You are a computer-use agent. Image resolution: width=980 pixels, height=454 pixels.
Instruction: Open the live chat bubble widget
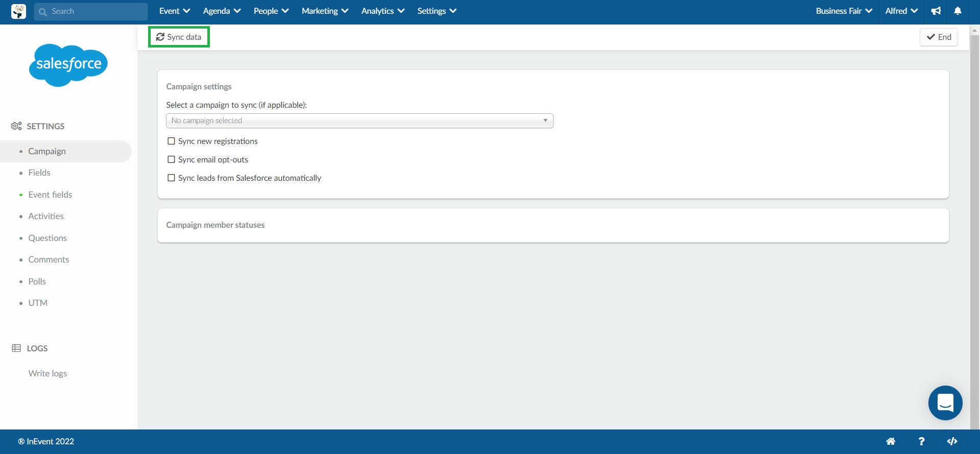click(945, 403)
